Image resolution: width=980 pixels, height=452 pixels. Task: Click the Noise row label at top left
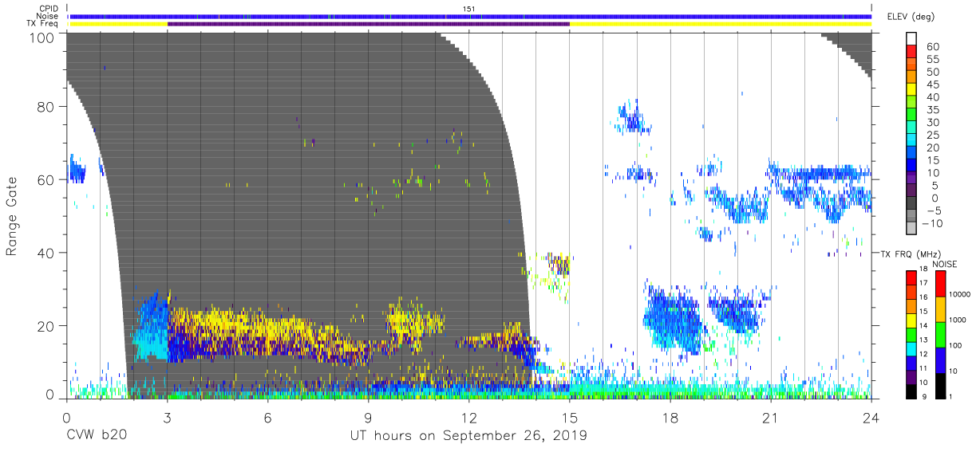49,16
